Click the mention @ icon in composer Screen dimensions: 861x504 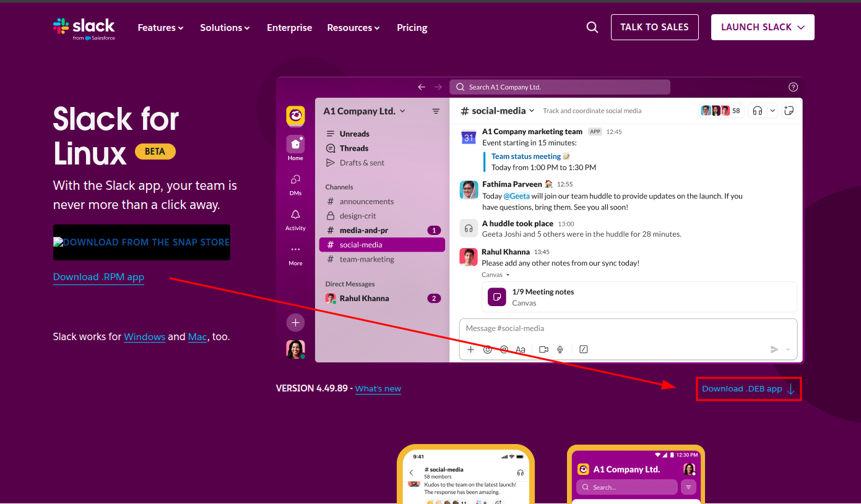click(x=504, y=349)
